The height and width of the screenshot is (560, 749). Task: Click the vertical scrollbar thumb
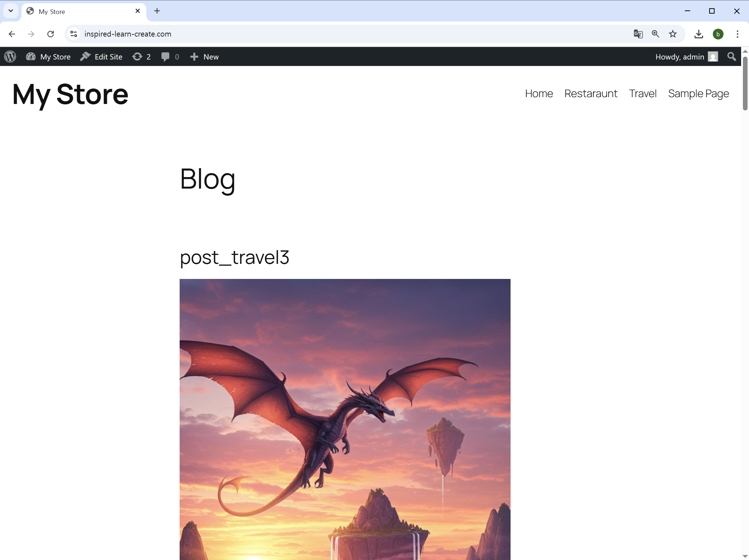(x=745, y=83)
